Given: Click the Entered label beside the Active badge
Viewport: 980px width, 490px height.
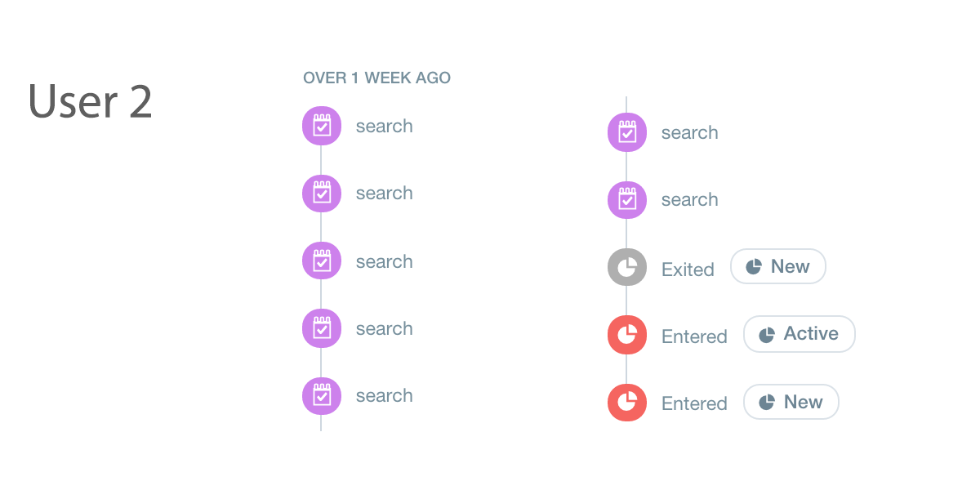Looking at the screenshot, I should (694, 336).
